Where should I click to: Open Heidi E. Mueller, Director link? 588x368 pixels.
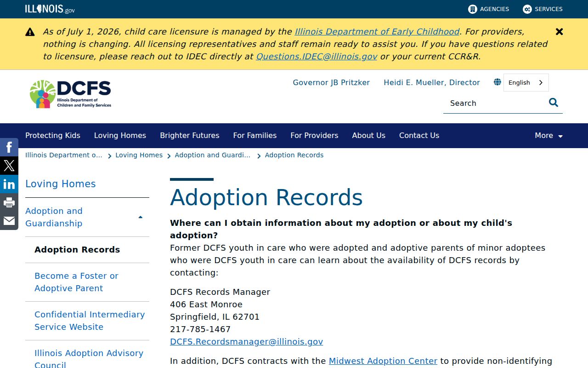(432, 83)
